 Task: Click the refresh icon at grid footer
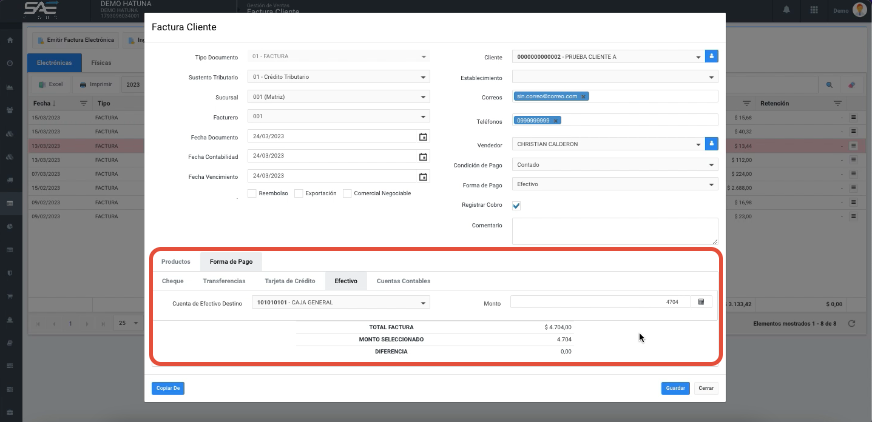851,324
